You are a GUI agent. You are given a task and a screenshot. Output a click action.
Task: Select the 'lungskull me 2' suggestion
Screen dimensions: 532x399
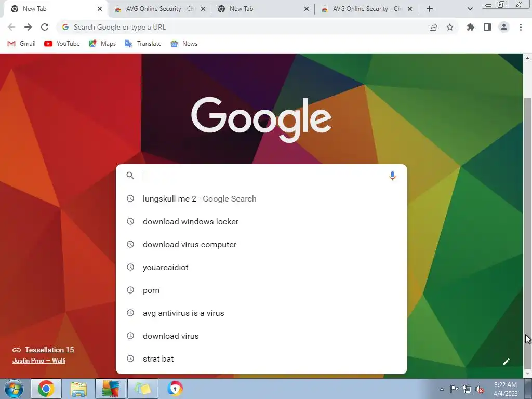point(261,199)
